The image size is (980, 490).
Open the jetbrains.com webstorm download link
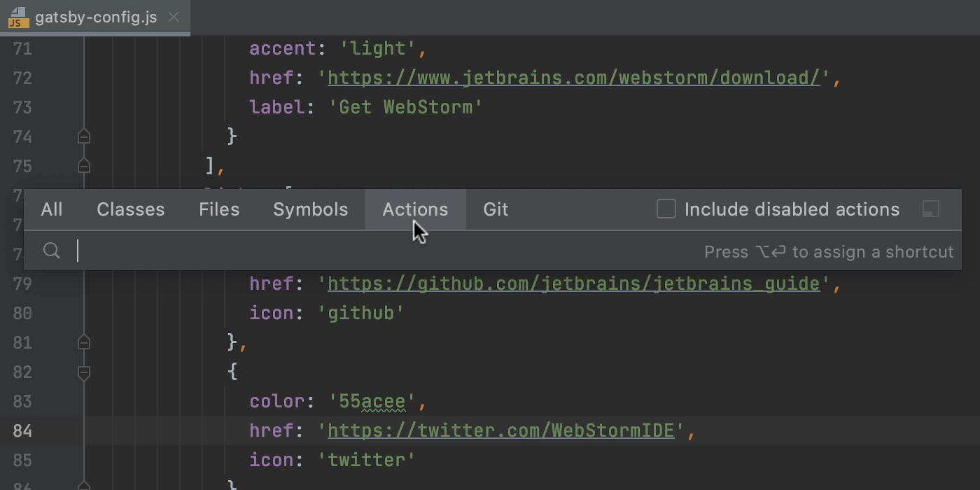(573, 78)
